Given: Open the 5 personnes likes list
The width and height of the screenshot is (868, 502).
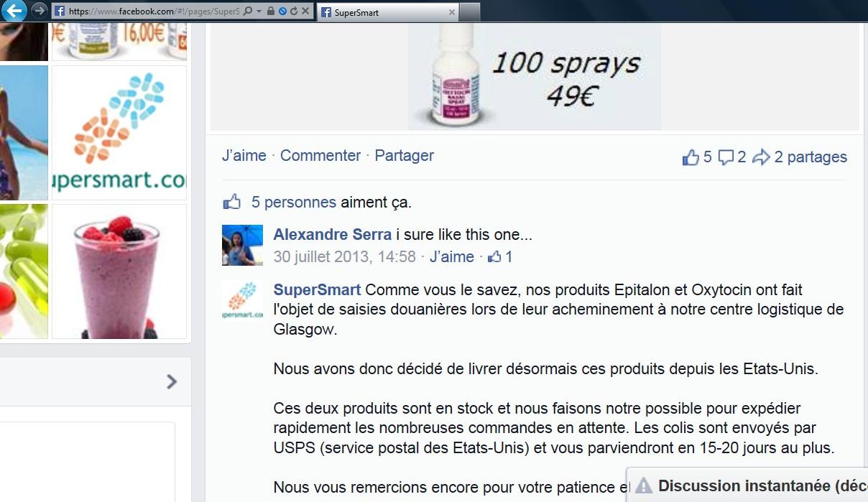Looking at the screenshot, I should pyautogui.click(x=294, y=203).
